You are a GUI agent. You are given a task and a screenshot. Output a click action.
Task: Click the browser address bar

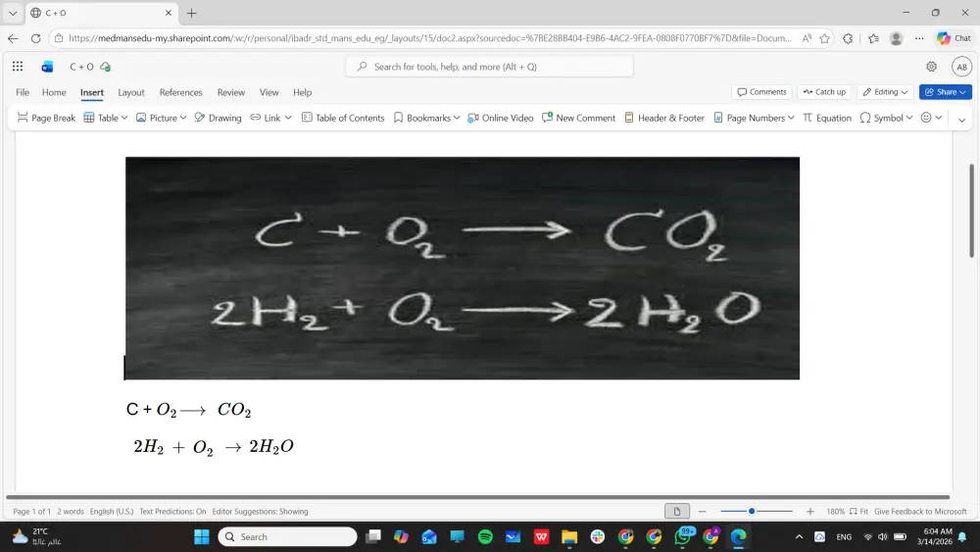pyautogui.click(x=430, y=38)
